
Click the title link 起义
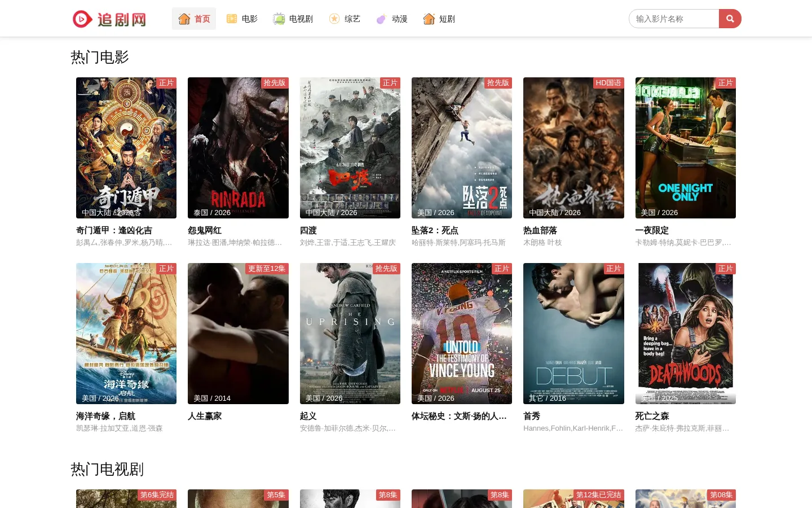(x=308, y=416)
